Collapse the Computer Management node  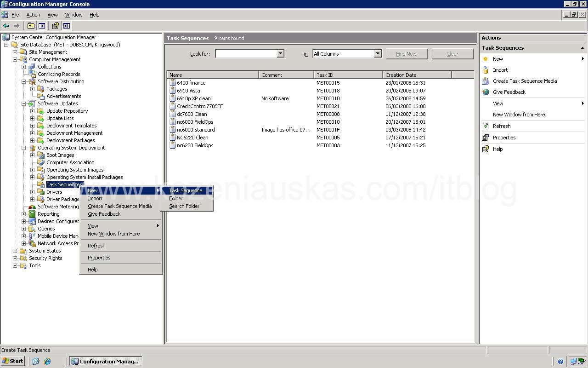click(15, 59)
